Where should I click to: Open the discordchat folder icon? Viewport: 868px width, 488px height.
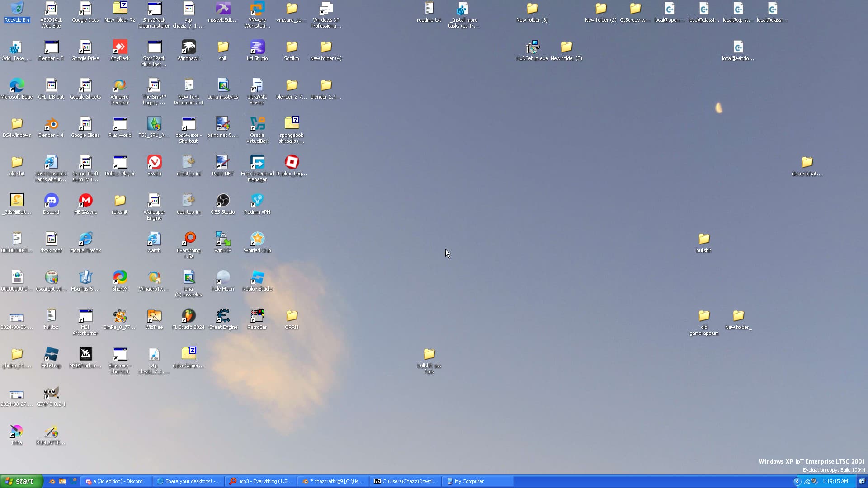pyautogui.click(x=807, y=166)
